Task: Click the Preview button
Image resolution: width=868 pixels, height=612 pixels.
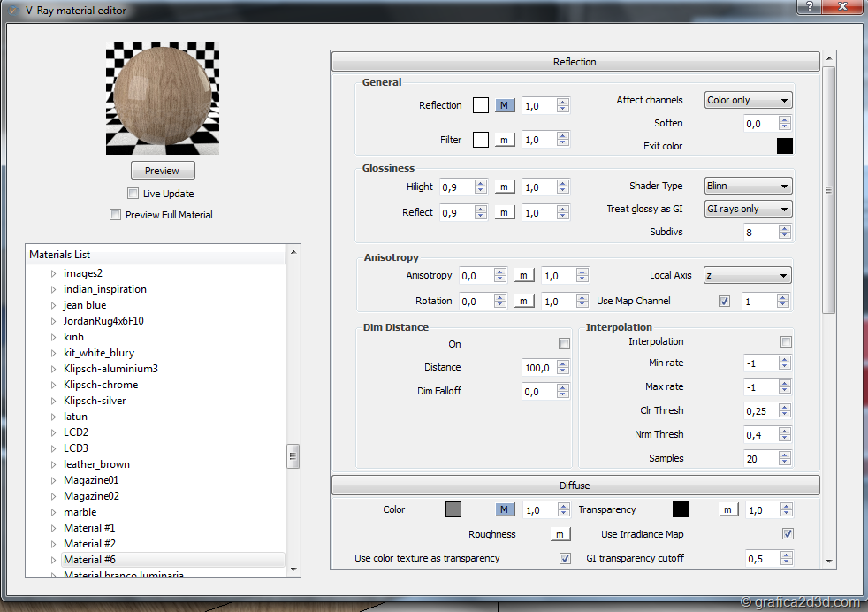Action: (x=163, y=171)
